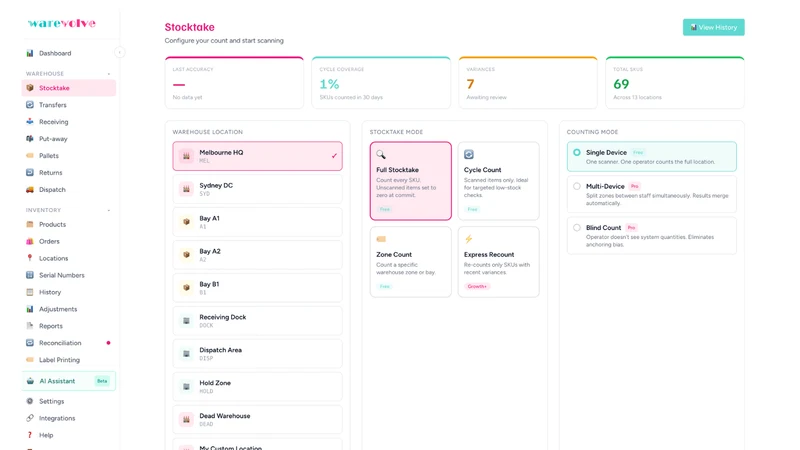Select the Blind Count radio button
This screenshot has width=800, height=450.
[x=577, y=228]
